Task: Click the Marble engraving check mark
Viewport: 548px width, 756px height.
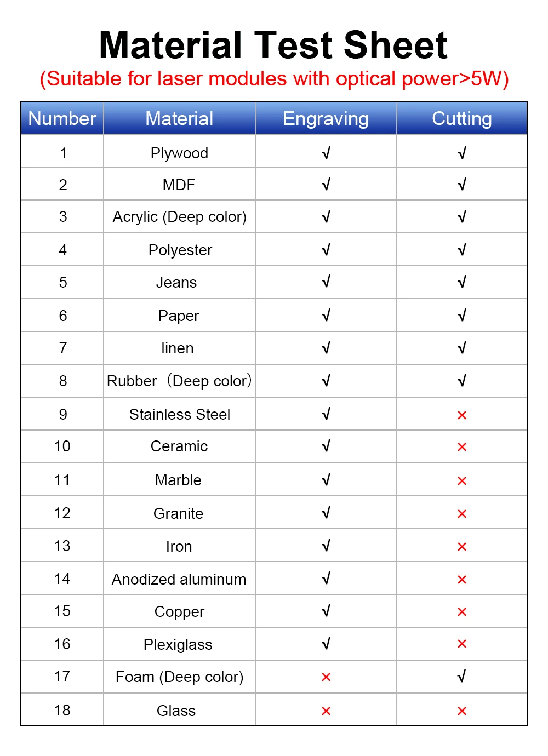Action: tap(326, 480)
